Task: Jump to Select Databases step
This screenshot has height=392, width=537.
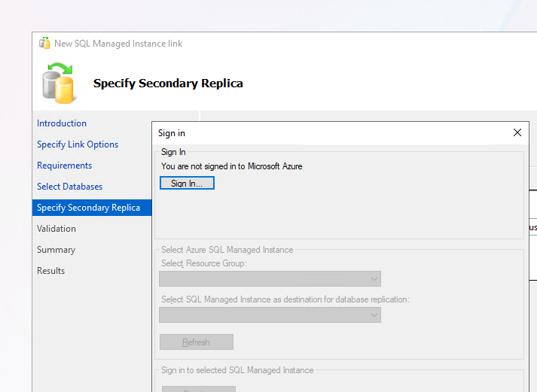Action: [x=69, y=187]
